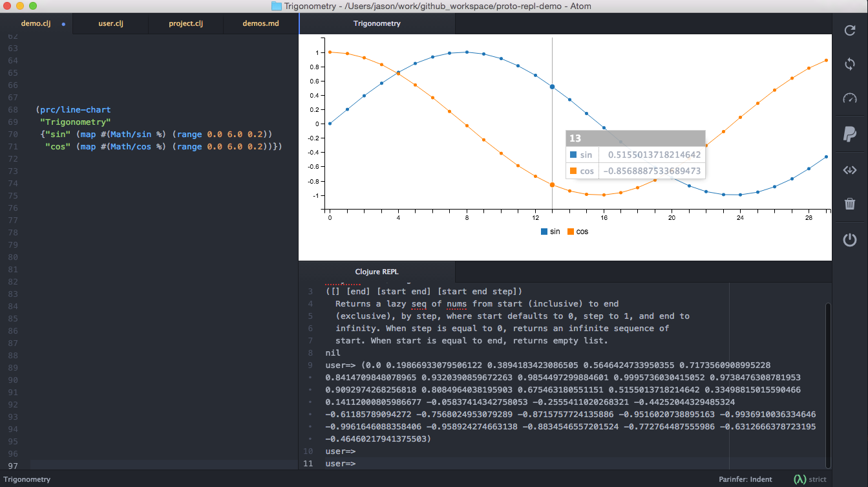Click highlighted cos data point at x 13
868x487 pixels.
click(x=552, y=185)
